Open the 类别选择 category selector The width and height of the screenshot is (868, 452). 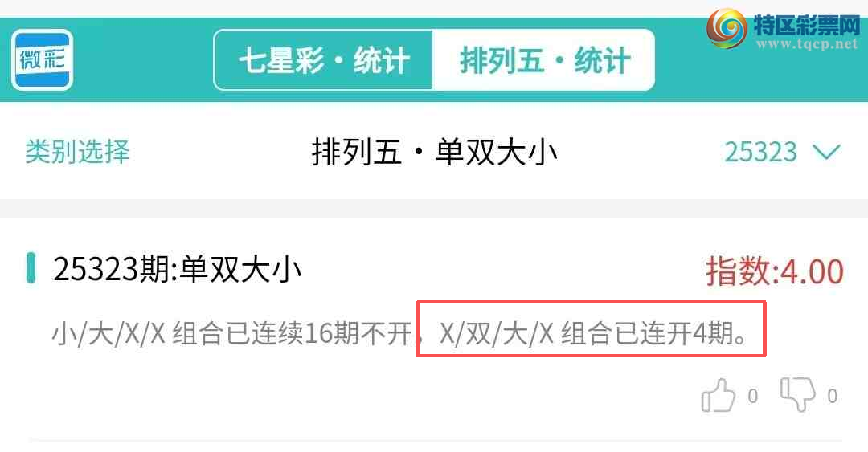pos(77,152)
